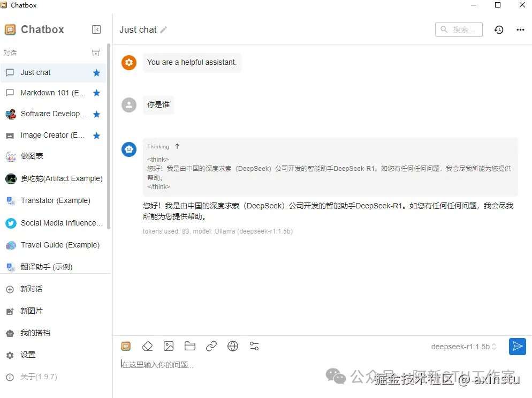Image resolution: width=532 pixels, height=398 pixels.
Task: Unstar the Just chat conversation
Action: point(97,73)
